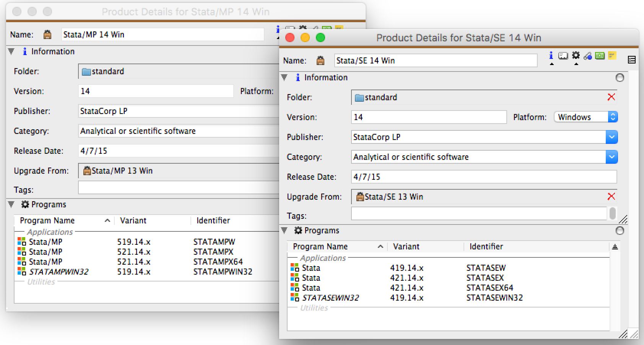This screenshot has width=644, height=345.
Task: Select the STATAMPX identifier cell
Action: (x=213, y=252)
